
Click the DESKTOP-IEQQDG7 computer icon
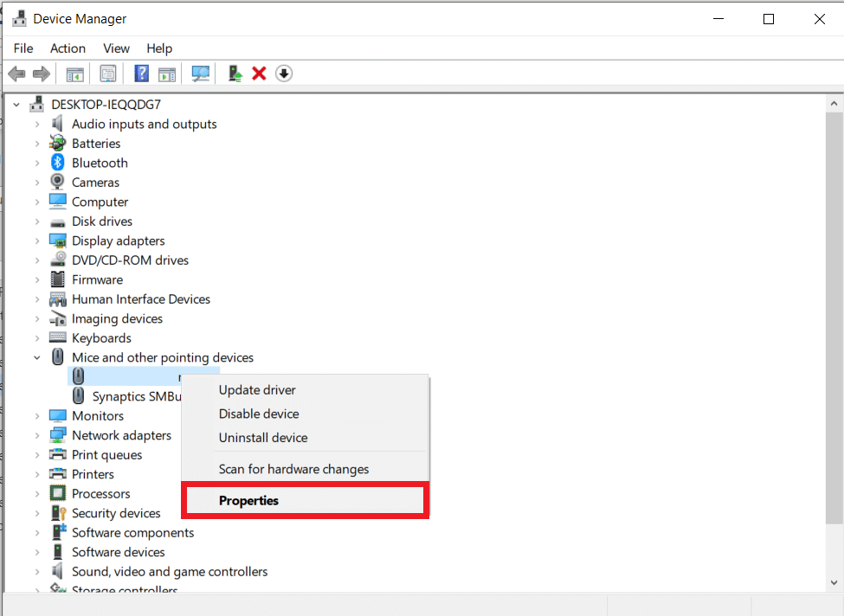point(36,104)
